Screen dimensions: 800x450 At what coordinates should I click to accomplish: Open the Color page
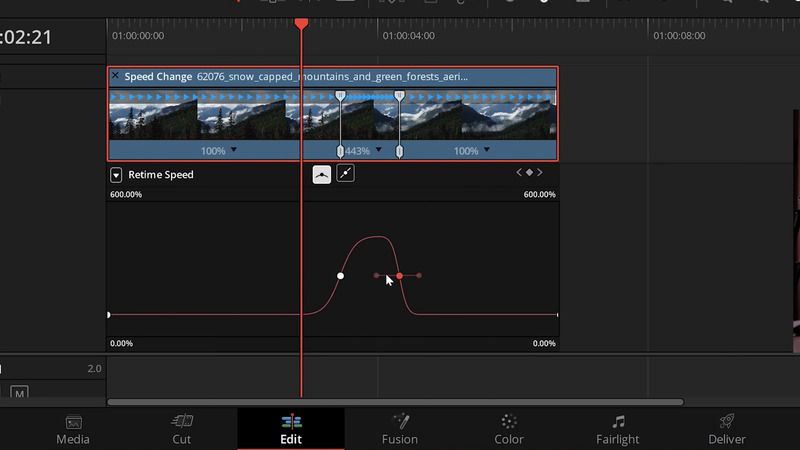509,429
